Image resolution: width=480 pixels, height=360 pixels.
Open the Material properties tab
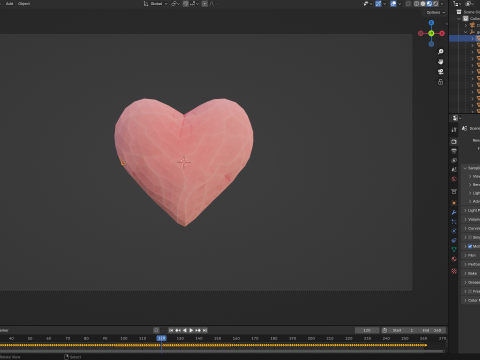tap(454, 259)
